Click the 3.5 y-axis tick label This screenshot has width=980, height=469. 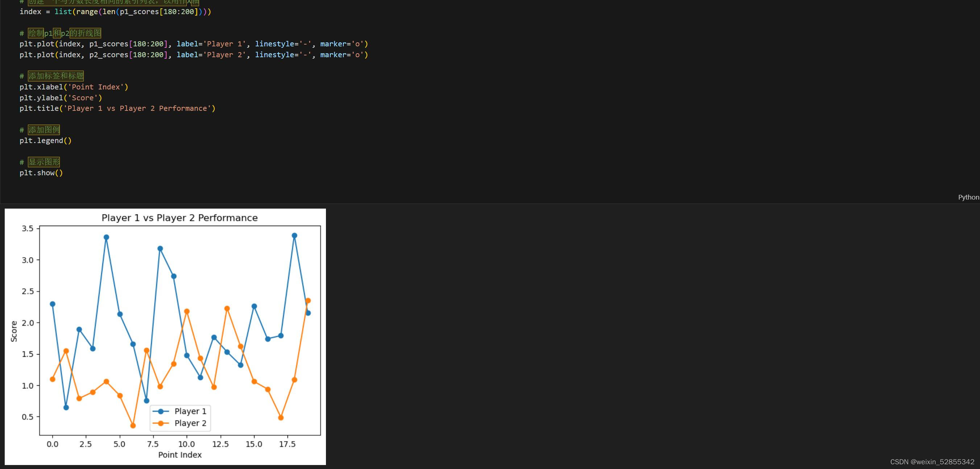[28, 229]
